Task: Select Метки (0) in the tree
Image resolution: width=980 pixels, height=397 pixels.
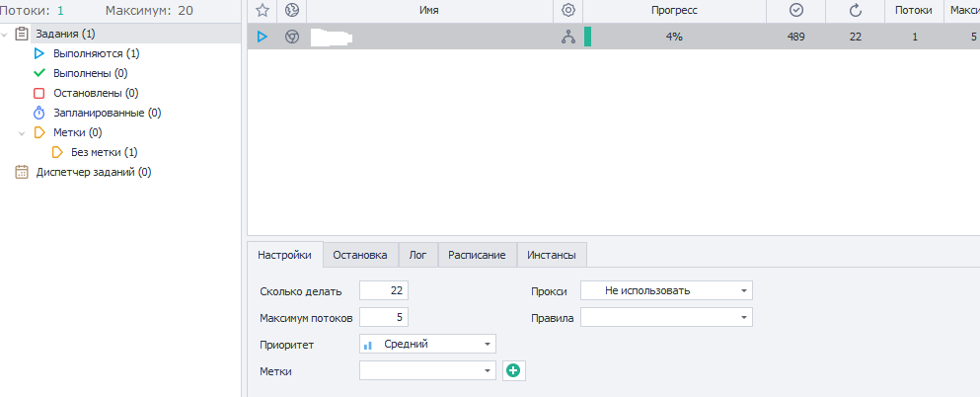Action: coord(78,132)
